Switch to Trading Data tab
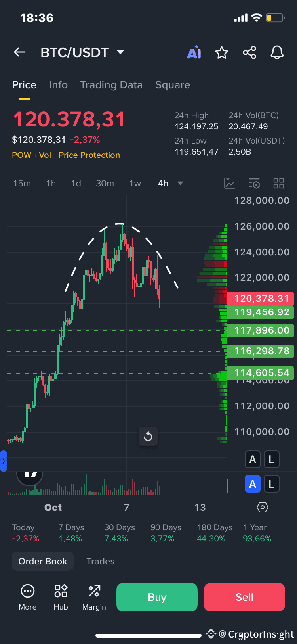The width and height of the screenshot is (297, 644). coord(111,85)
